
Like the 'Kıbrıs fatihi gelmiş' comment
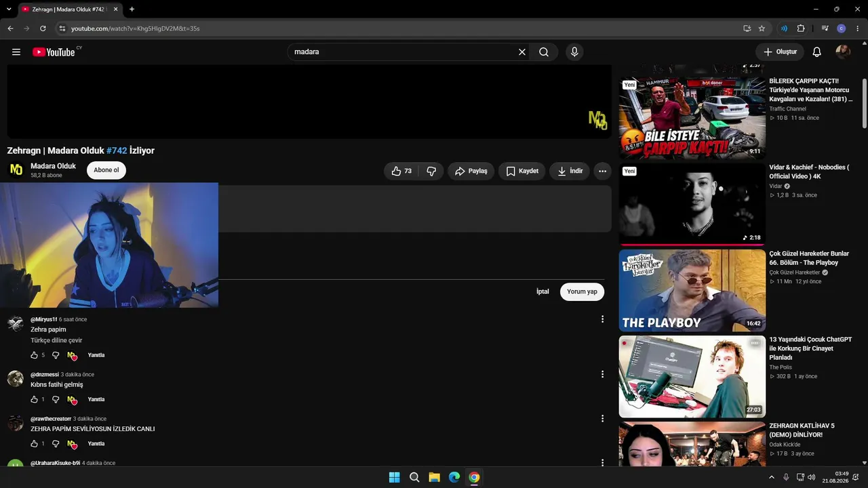tap(35, 399)
